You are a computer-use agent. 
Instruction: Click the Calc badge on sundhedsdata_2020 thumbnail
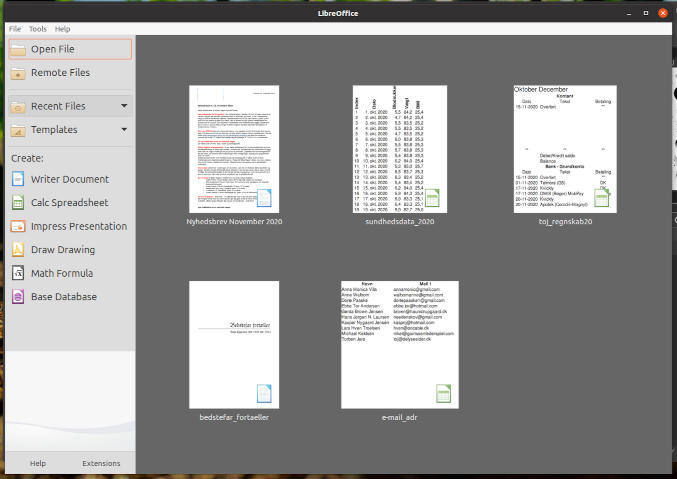pyautogui.click(x=432, y=198)
